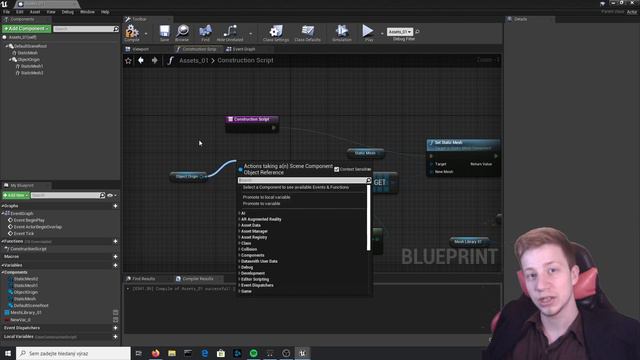Image resolution: width=640 pixels, height=360 pixels.
Task: Toggle visibility icon on MeshLibrary_01 variable row
Action: (x=116, y=313)
